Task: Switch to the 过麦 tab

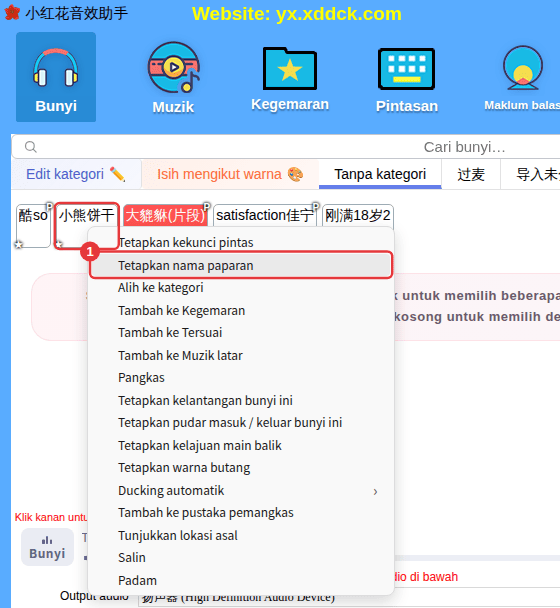Action: [471, 174]
